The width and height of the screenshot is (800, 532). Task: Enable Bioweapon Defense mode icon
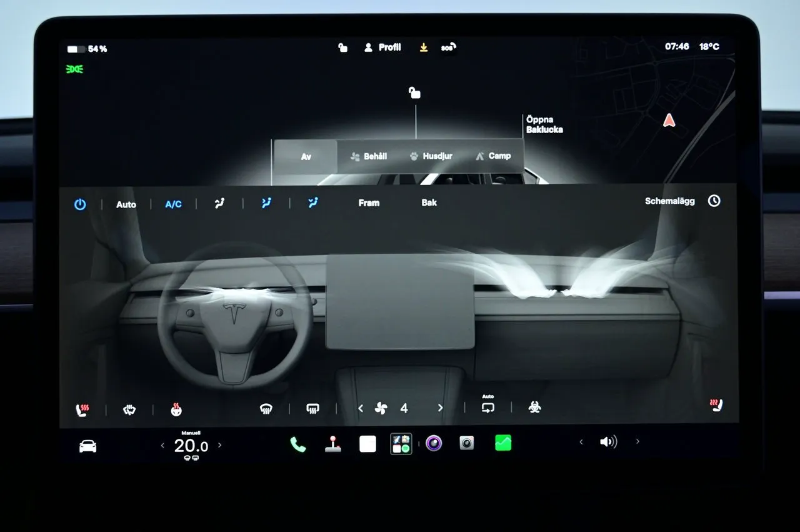[x=534, y=407]
